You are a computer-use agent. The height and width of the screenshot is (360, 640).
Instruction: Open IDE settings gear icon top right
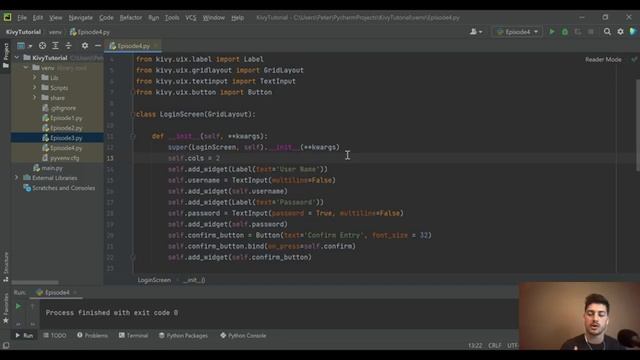click(x=620, y=32)
